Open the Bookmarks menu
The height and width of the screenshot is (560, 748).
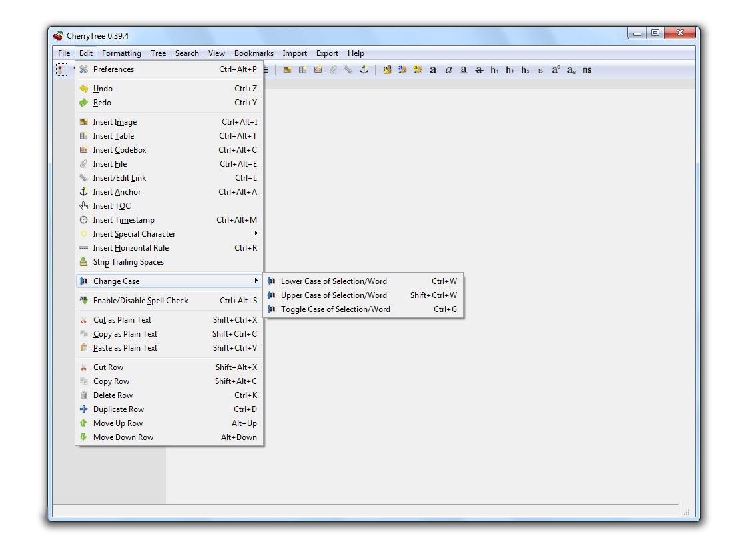click(x=254, y=53)
